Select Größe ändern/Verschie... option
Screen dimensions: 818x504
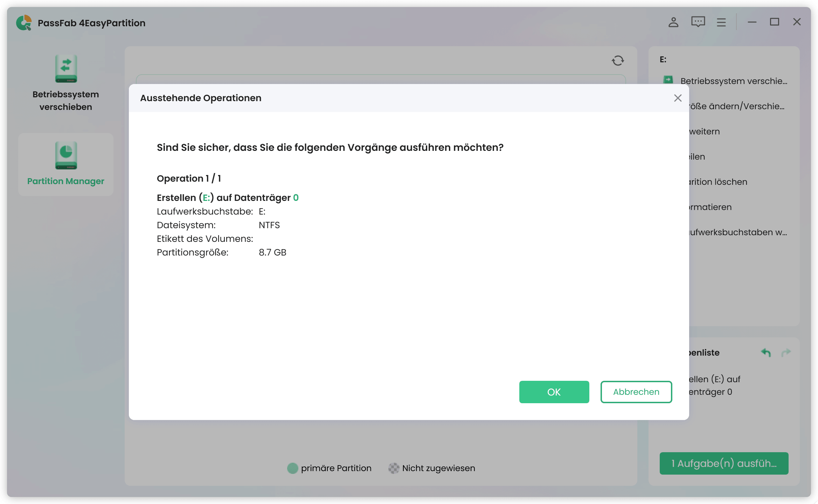click(735, 106)
